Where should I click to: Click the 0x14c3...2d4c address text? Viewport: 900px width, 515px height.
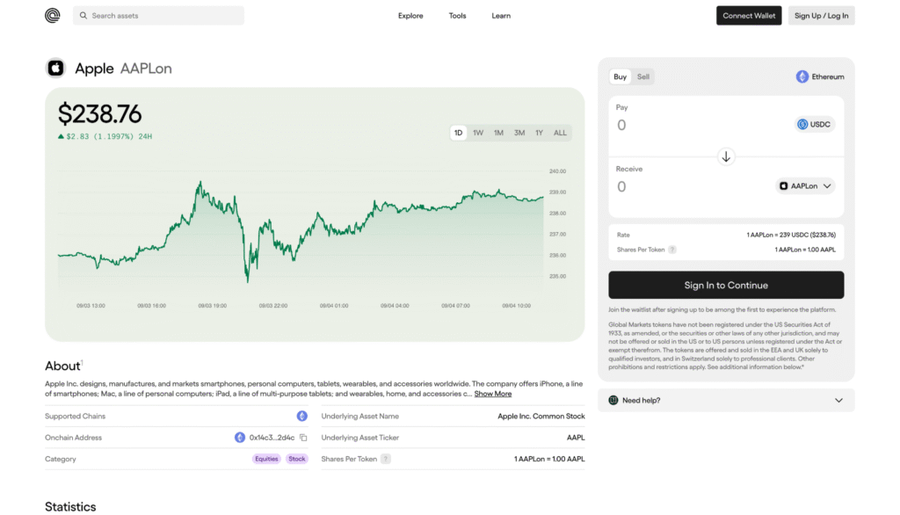(x=271, y=437)
